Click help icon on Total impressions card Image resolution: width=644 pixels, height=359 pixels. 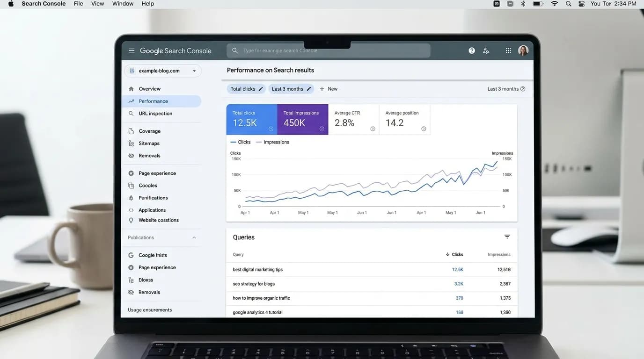point(322,129)
